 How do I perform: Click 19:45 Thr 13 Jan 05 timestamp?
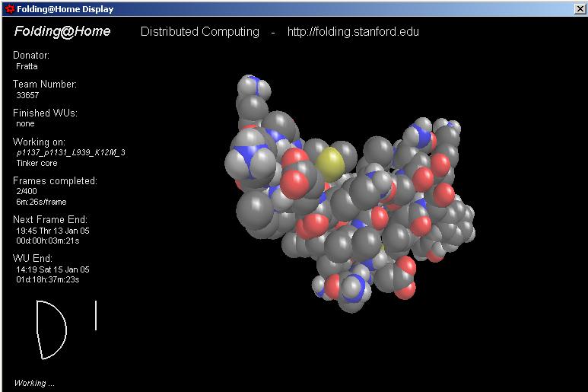point(53,231)
